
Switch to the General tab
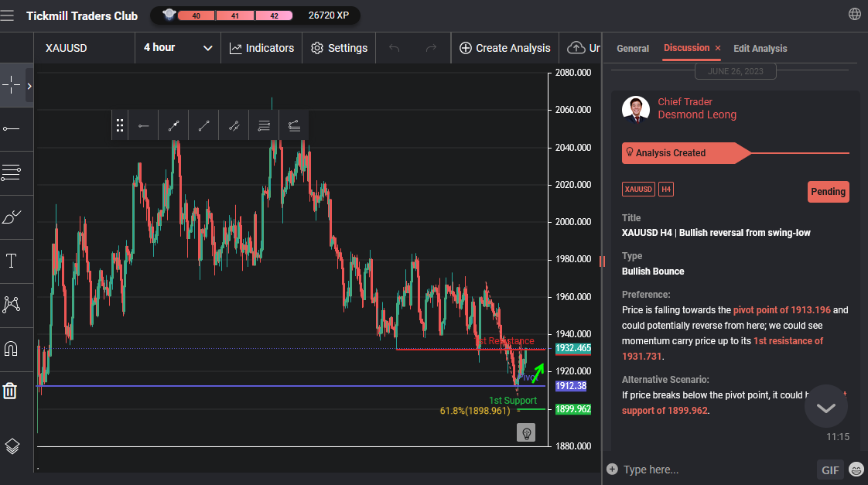pos(633,49)
